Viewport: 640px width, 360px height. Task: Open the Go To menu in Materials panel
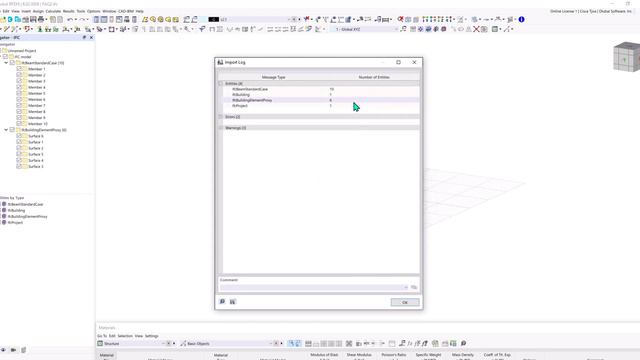coord(102,336)
